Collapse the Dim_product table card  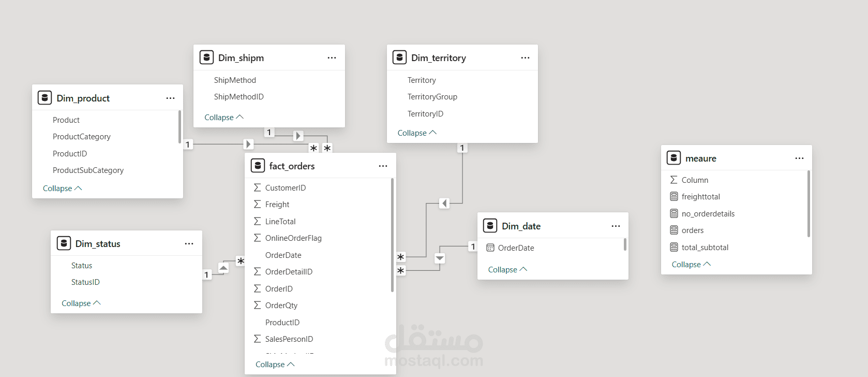62,189
